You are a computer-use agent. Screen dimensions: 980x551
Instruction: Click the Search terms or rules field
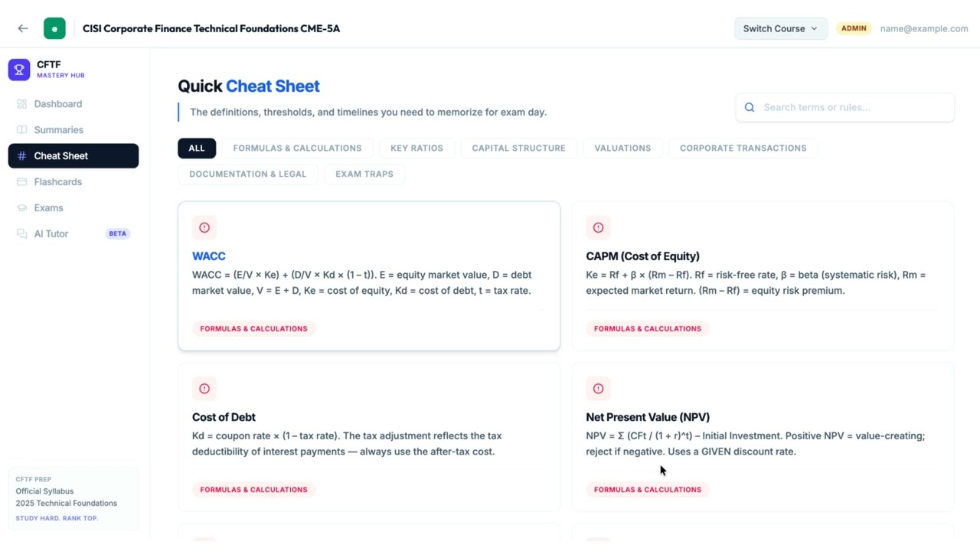click(x=850, y=108)
